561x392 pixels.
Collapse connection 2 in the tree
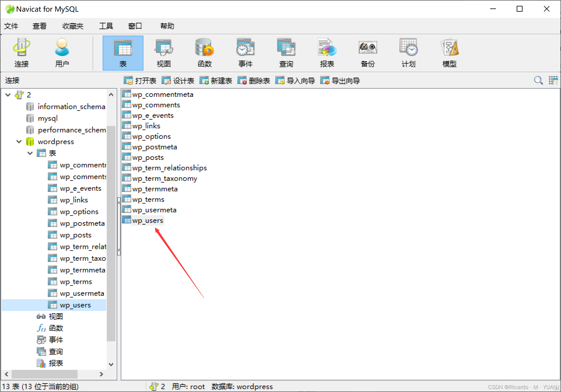point(8,95)
